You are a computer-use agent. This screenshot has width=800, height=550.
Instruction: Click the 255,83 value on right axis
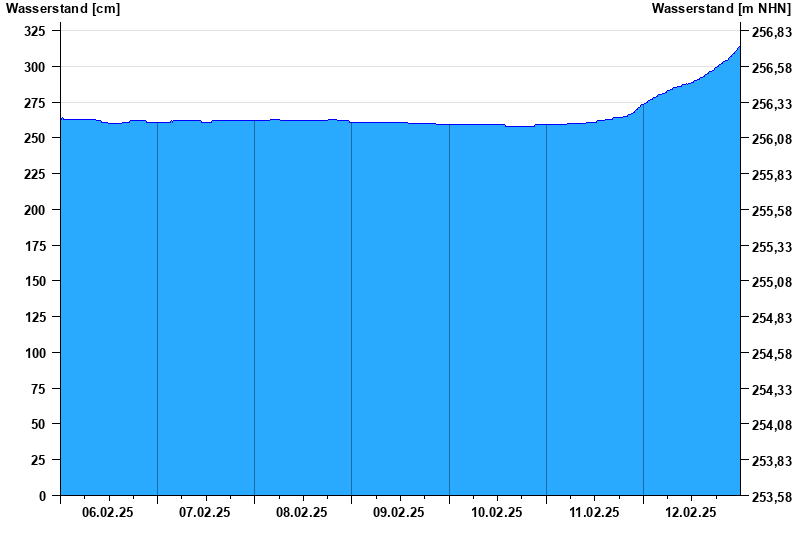pyautogui.click(x=772, y=175)
